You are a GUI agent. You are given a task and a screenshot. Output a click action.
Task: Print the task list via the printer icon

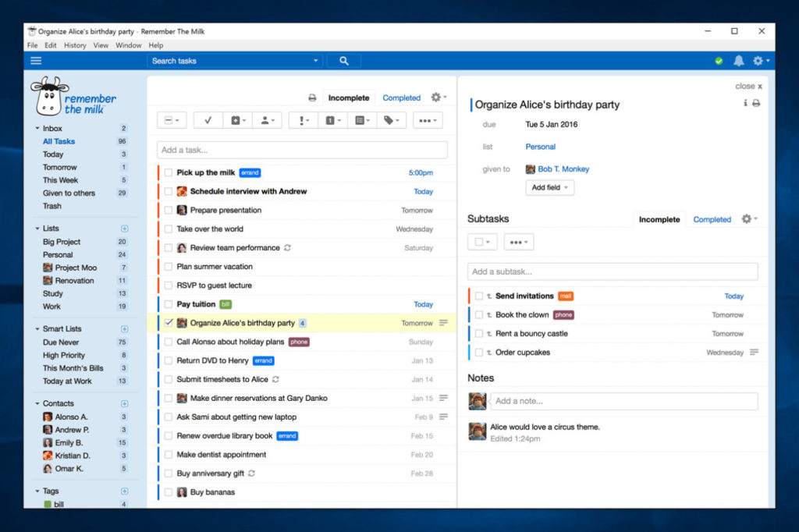coord(311,98)
